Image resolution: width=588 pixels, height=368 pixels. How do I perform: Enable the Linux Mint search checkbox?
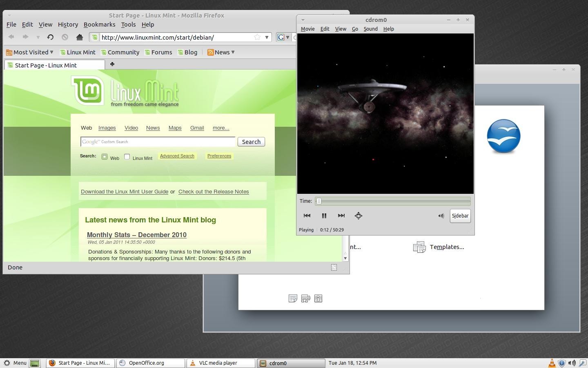tap(127, 157)
